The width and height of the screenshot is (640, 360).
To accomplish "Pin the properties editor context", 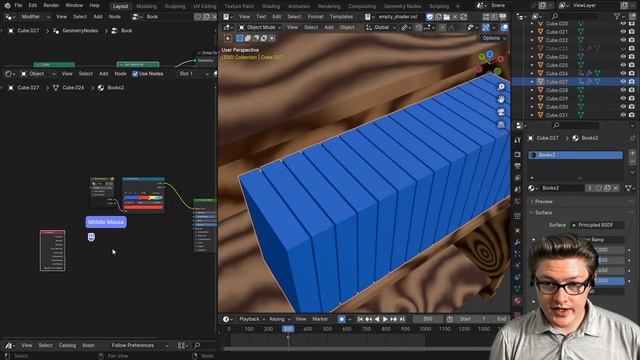I will coord(633,138).
